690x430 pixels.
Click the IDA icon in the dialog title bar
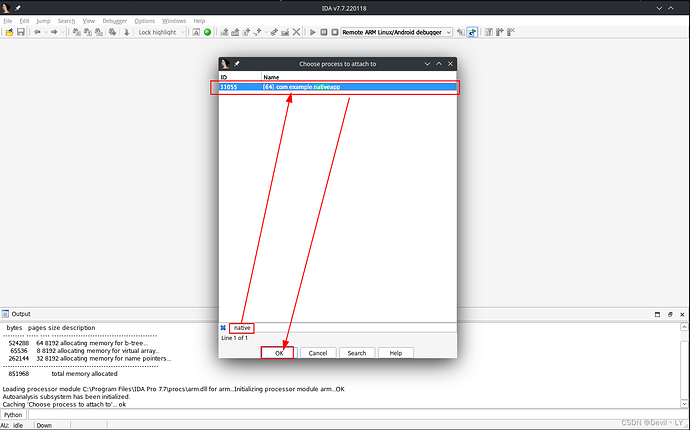225,64
